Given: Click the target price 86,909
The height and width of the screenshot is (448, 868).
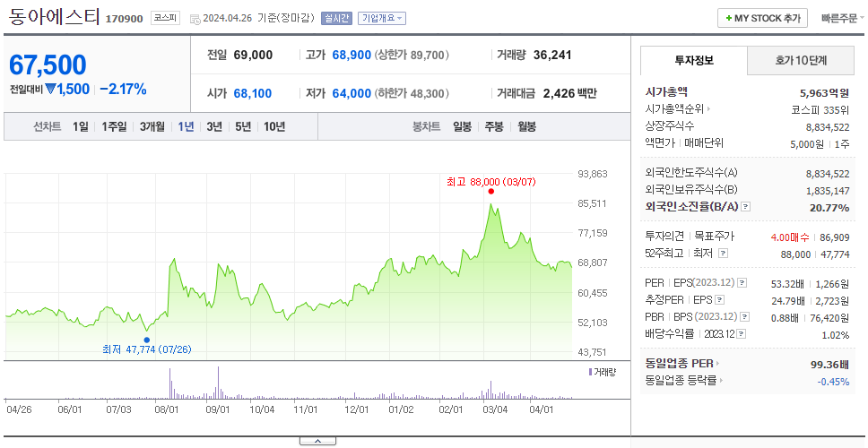Looking at the screenshot, I should pyautogui.click(x=834, y=237).
